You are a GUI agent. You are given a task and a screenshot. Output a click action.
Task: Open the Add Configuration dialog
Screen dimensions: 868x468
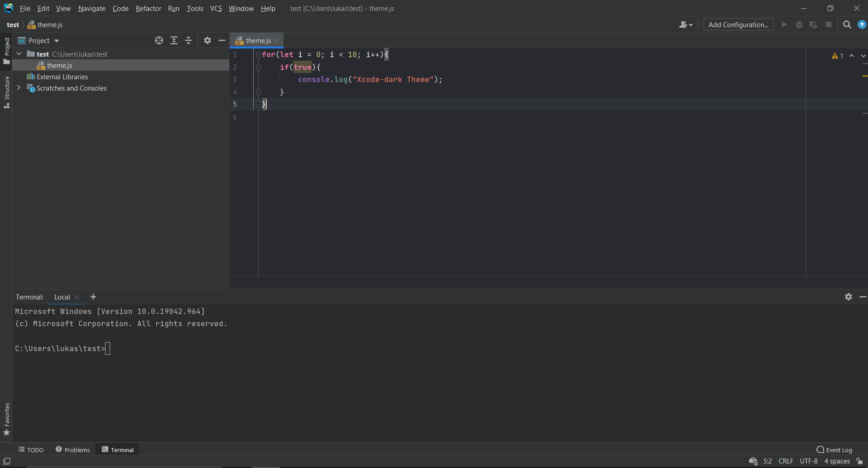738,24
